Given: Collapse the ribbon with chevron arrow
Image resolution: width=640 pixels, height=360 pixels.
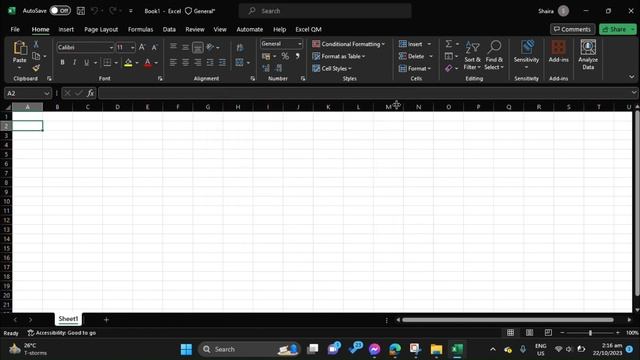Looking at the screenshot, I should pyautogui.click(x=631, y=77).
